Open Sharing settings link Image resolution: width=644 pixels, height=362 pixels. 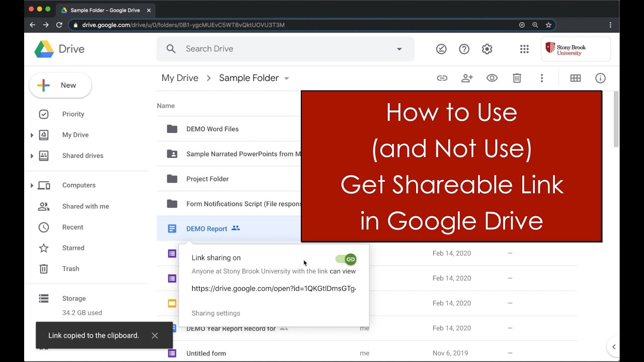(216, 313)
